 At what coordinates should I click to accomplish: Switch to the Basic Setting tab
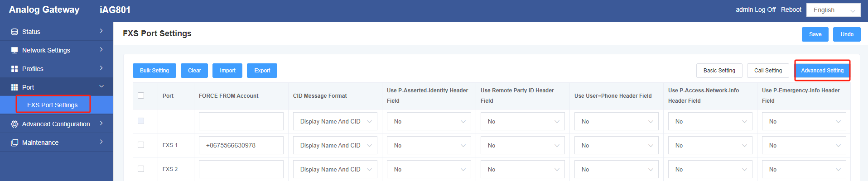(719, 71)
